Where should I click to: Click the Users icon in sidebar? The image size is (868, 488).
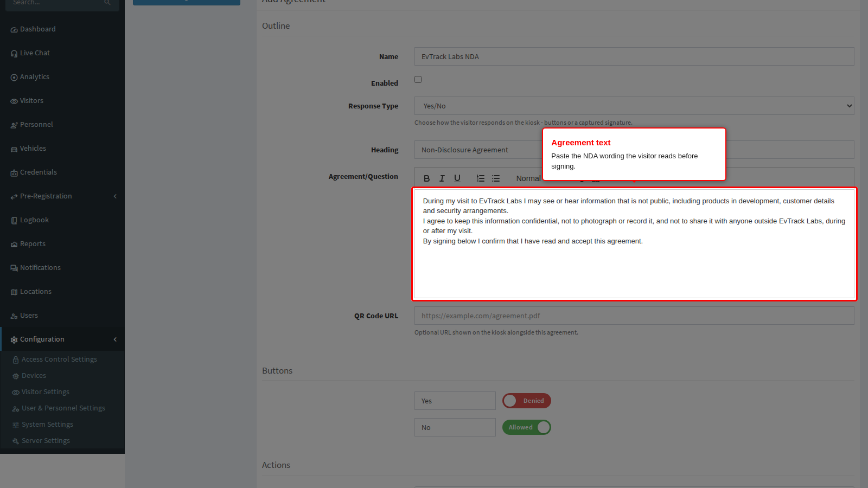click(x=14, y=316)
